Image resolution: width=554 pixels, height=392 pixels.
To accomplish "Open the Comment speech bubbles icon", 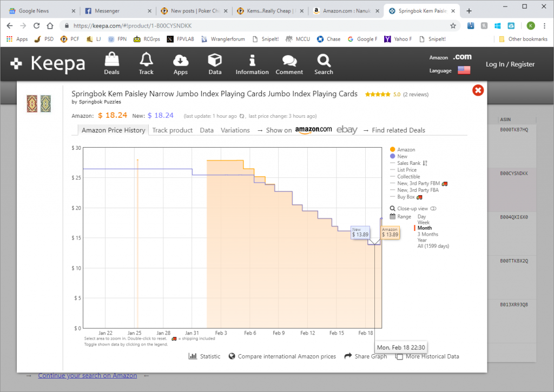I will point(289,64).
